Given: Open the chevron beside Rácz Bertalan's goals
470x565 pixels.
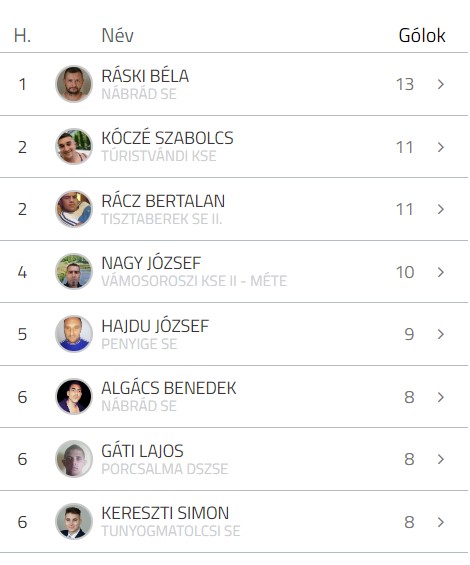Looking at the screenshot, I should [440, 209].
